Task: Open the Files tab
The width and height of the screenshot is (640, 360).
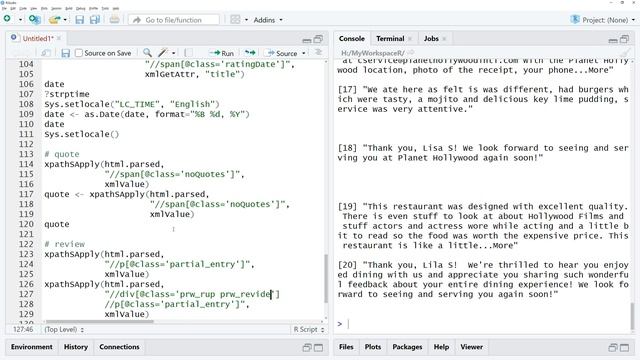Action: (x=346, y=347)
